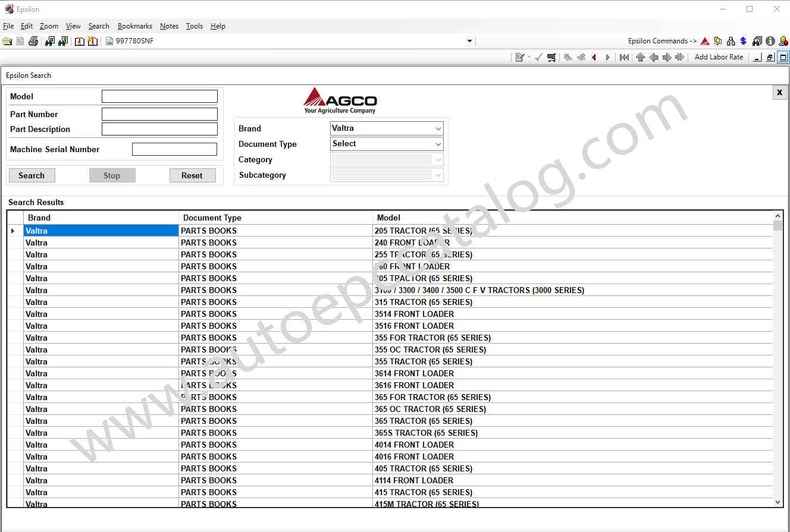
Task: Click the round info icon
Action: [770, 41]
